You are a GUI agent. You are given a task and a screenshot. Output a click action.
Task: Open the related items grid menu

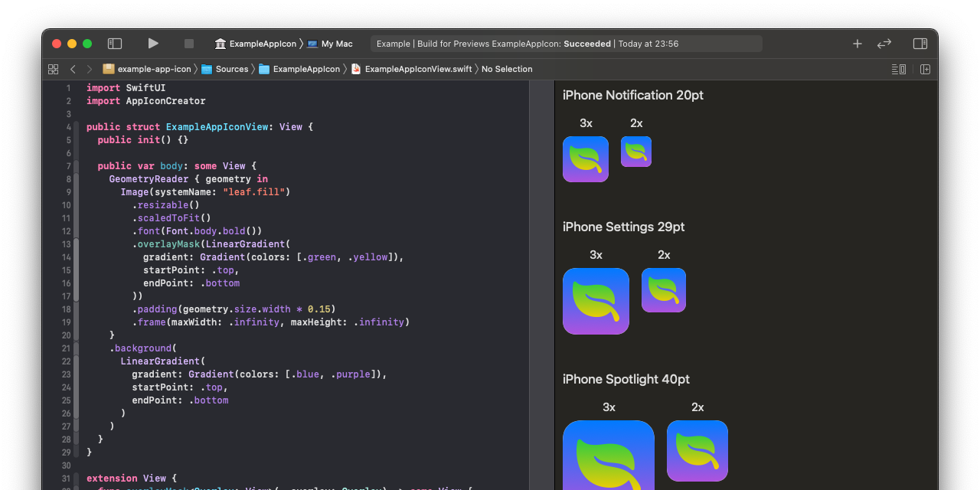coord(53,69)
